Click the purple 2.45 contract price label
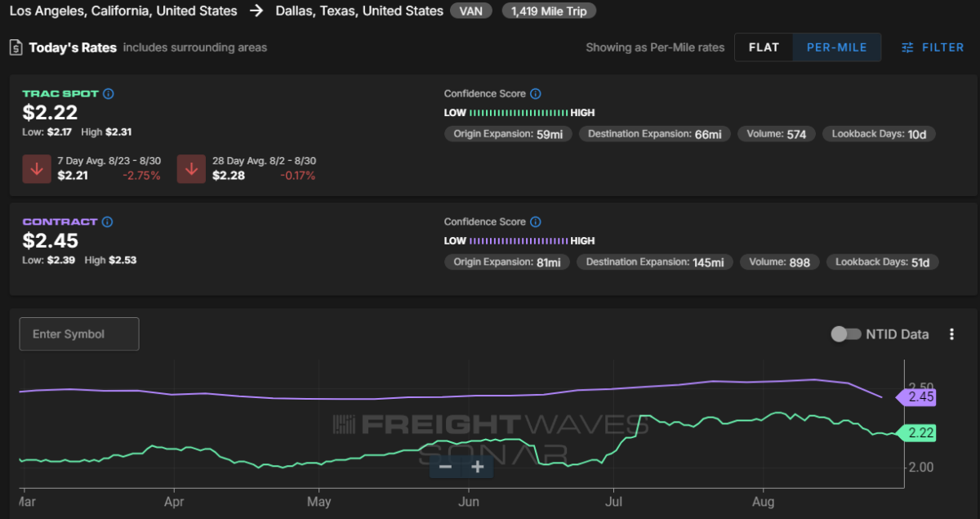This screenshot has height=519, width=980. point(915,398)
